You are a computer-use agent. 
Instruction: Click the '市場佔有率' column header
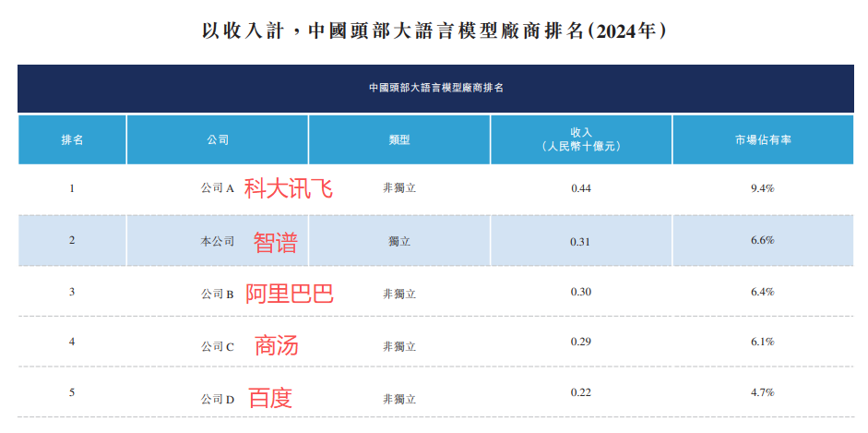[x=763, y=140]
